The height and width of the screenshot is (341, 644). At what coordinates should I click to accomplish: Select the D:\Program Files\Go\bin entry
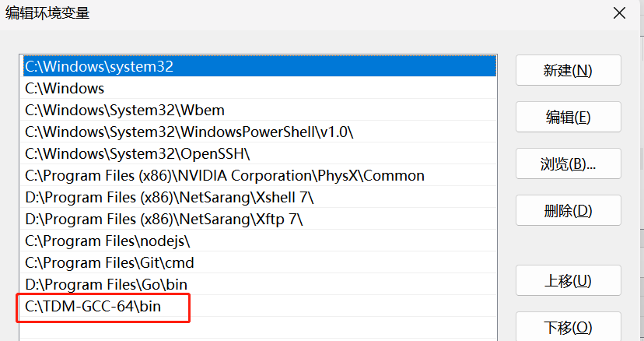click(x=260, y=284)
